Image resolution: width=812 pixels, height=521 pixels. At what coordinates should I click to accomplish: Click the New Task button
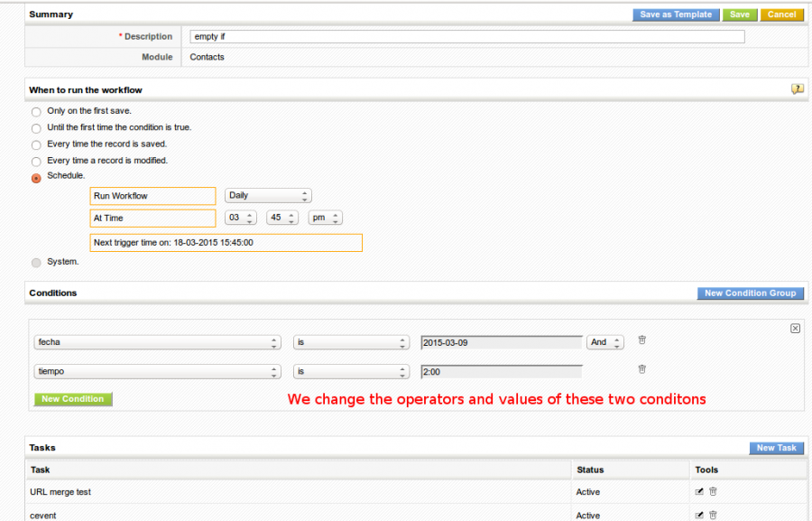click(776, 448)
